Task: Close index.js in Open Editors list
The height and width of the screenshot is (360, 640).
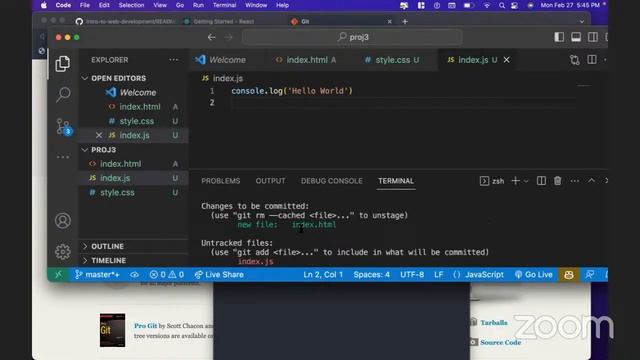Action: (x=99, y=135)
